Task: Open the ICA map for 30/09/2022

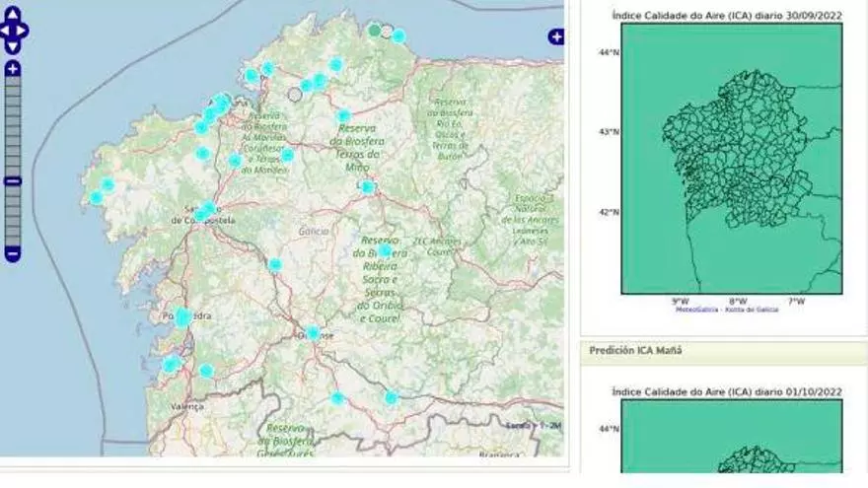Action: [x=731, y=158]
